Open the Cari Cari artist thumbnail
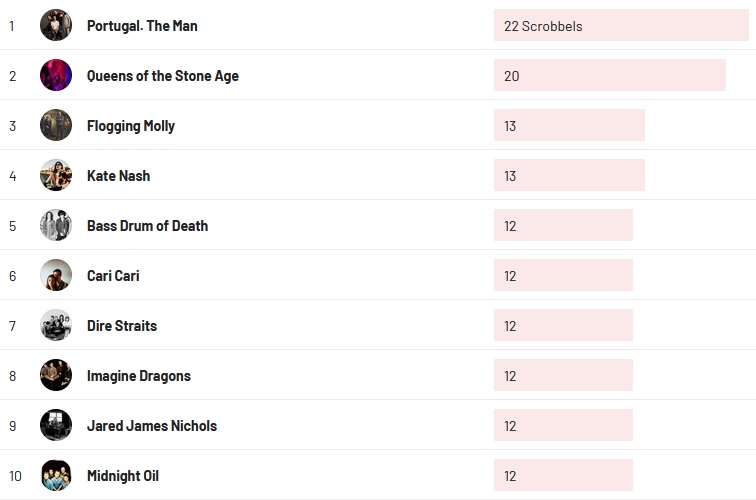Viewport: 756px width, 500px height. point(56,275)
